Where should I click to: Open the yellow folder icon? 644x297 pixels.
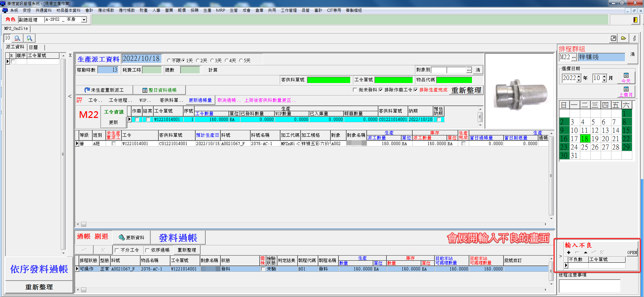click(624, 38)
